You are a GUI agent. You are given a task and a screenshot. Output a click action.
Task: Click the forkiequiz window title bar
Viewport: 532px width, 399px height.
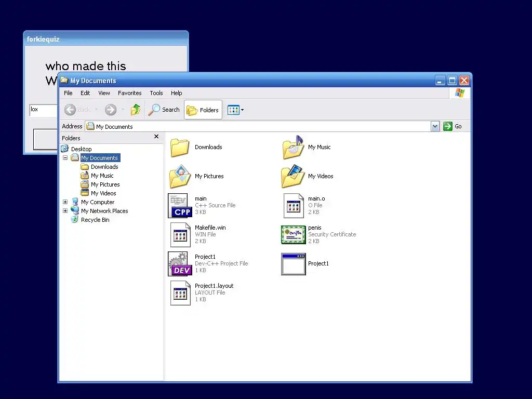pyautogui.click(x=106, y=39)
